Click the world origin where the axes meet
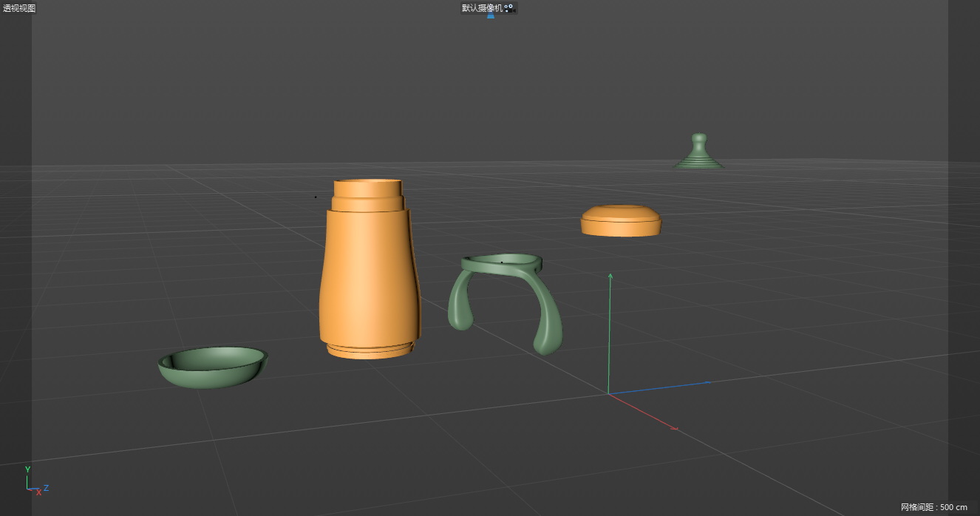The width and height of the screenshot is (980, 516). 608,394
